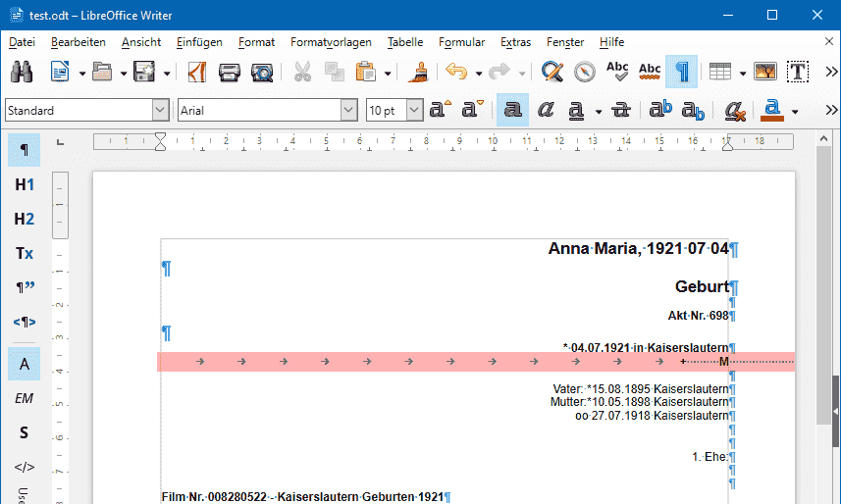The image size is (841, 504).
Task: Create a new document icon
Action: 61,72
